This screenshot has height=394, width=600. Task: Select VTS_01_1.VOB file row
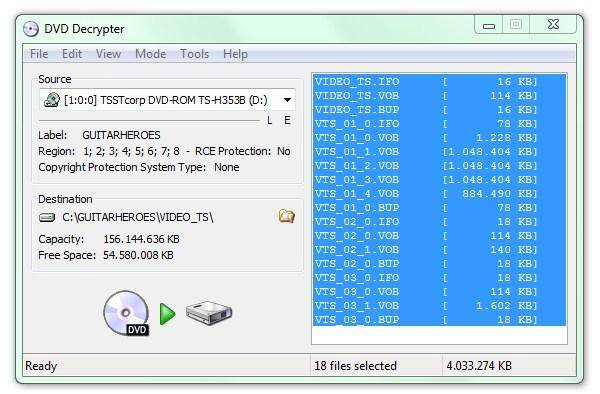point(439,151)
